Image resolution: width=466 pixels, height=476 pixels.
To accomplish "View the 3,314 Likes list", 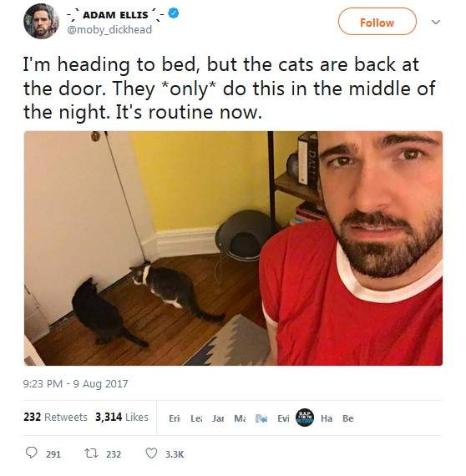I will coord(122,417).
